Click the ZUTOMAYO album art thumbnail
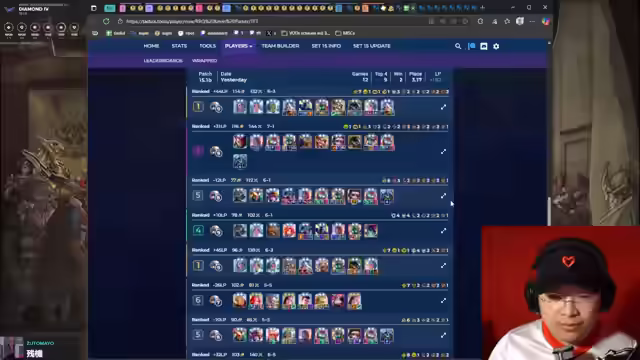 point(11,348)
